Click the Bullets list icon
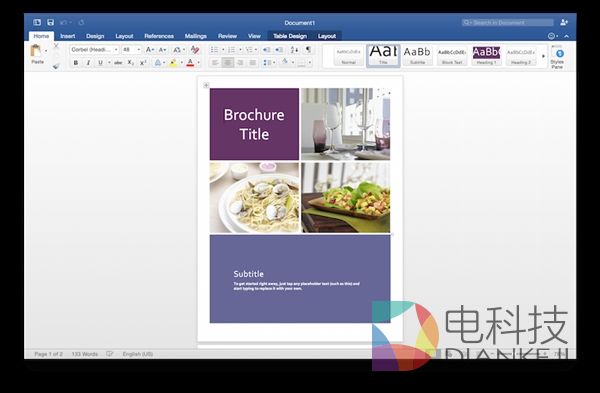Viewport: 600px width, 393px height. click(x=215, y=50)
